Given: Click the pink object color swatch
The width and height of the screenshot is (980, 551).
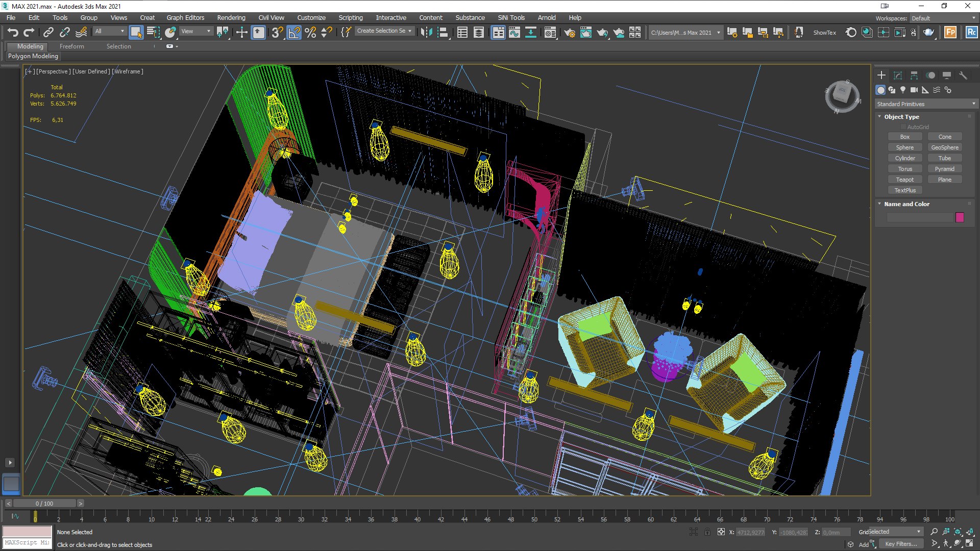Looking at the screenshot, I should coord(960,217).
